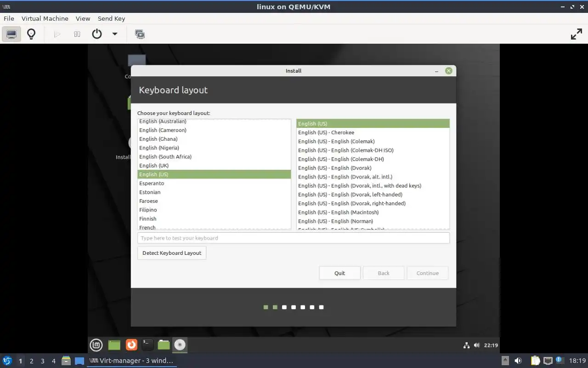Click the Run virtual machine play icon
588x368 pixels.
tap(57, 34)
